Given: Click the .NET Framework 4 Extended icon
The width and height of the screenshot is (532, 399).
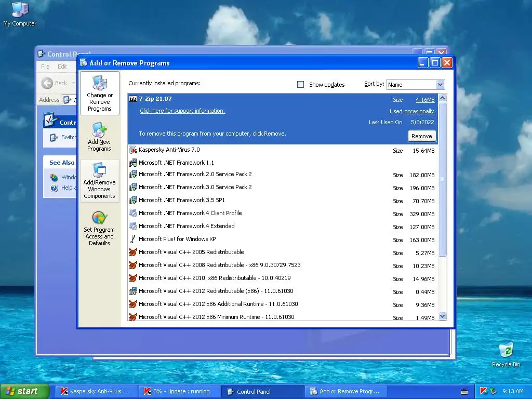Looking at the screenshot, I should click(133, 226).
